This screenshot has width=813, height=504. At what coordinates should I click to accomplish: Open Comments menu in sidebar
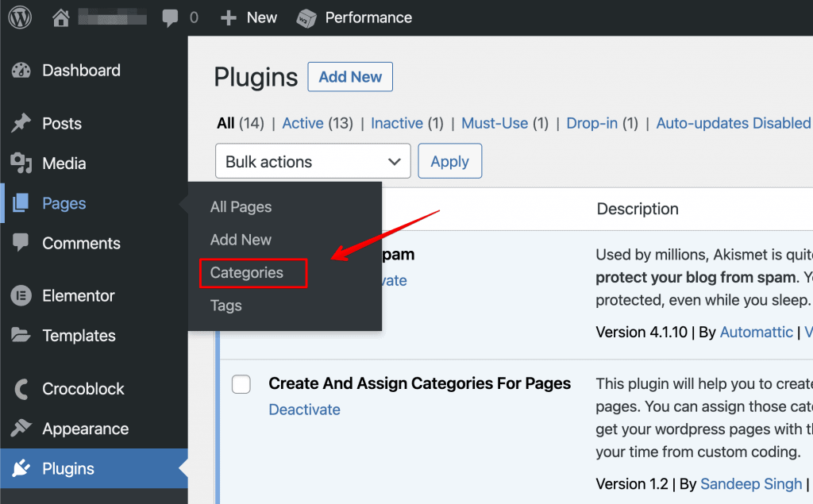pos(82,243)
